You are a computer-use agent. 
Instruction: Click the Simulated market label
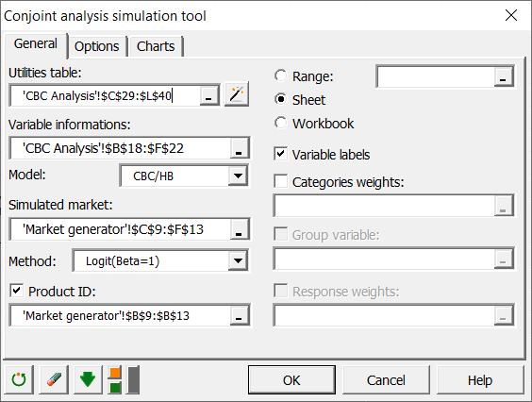[x=60, y=205]
